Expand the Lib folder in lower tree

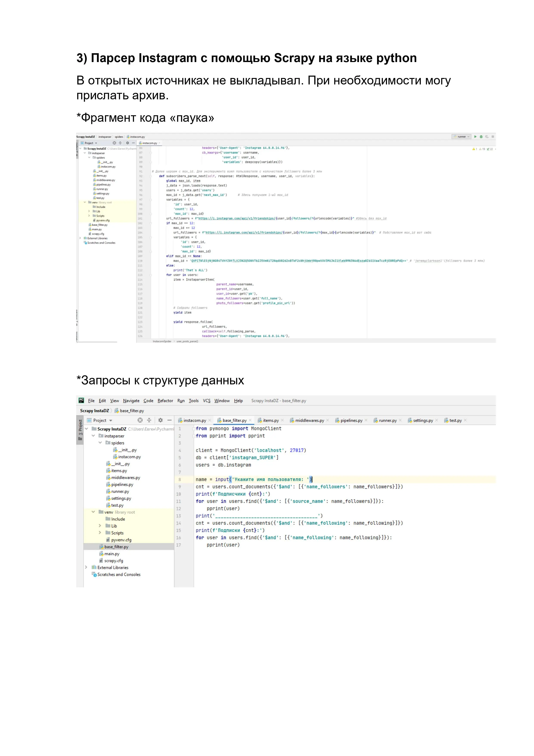(x=100, y=526)
